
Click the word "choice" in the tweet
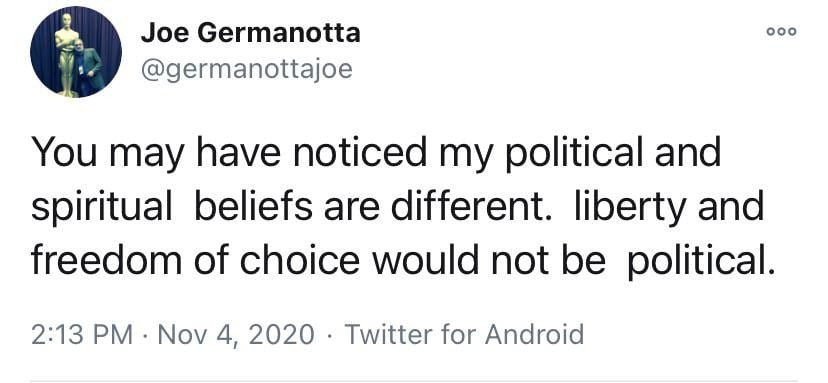tap(300, 261)
